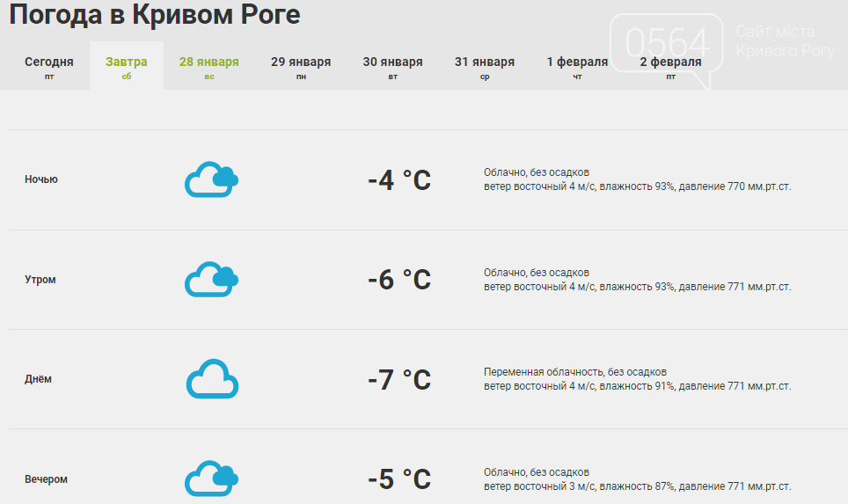
Task: Open the Сегодня (today) forecast tab
Action: click(x=48, y=67)
